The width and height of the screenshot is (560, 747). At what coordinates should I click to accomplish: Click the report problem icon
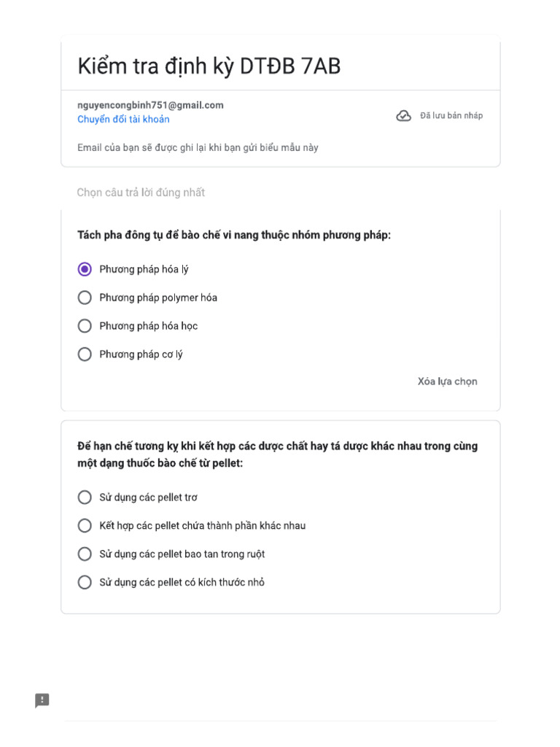click(x=42, y=700)
